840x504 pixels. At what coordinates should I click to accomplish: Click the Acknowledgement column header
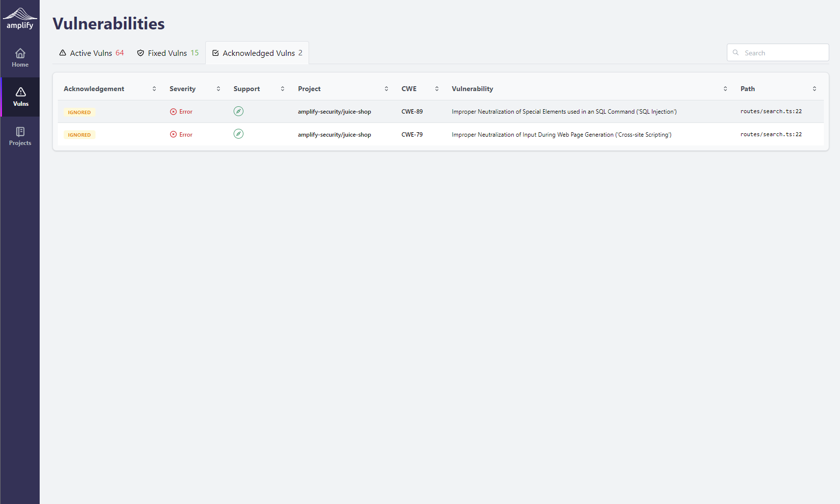94,89
